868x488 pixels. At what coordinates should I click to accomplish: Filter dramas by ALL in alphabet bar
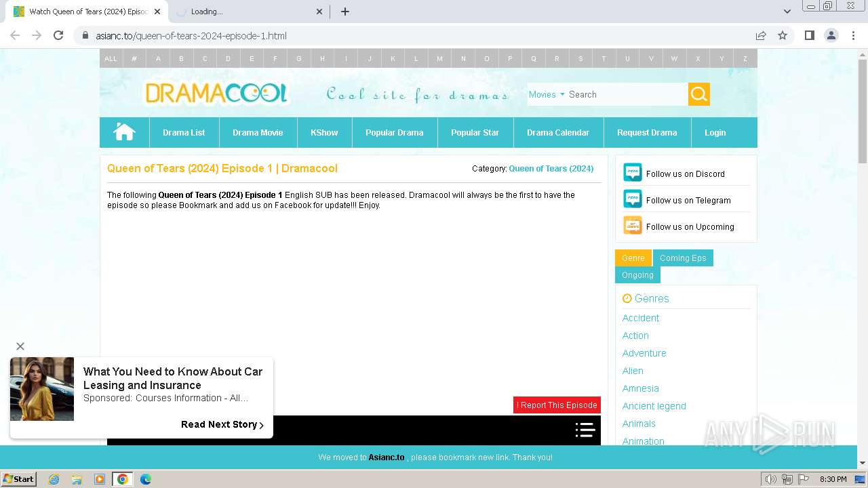(111, 58)
